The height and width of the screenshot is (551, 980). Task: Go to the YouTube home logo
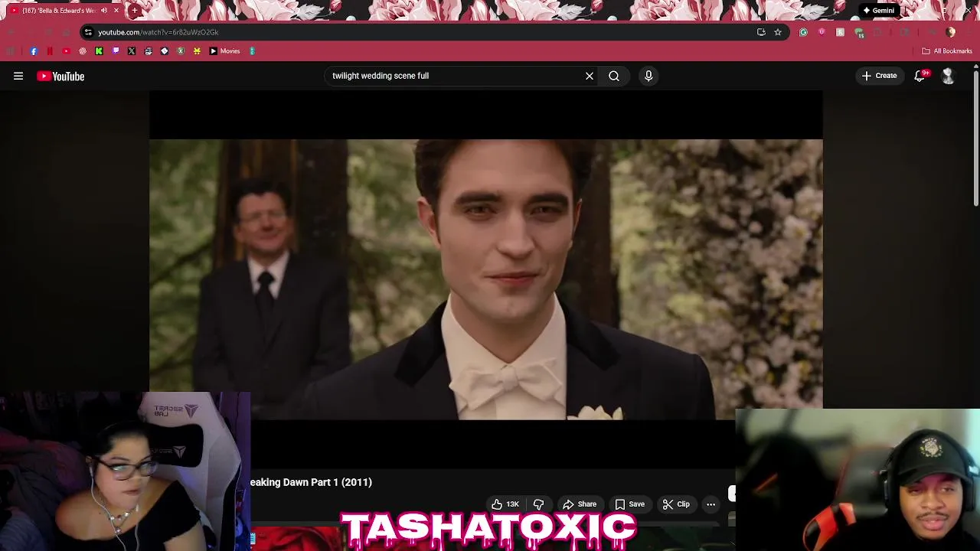(x=60, y=76)
